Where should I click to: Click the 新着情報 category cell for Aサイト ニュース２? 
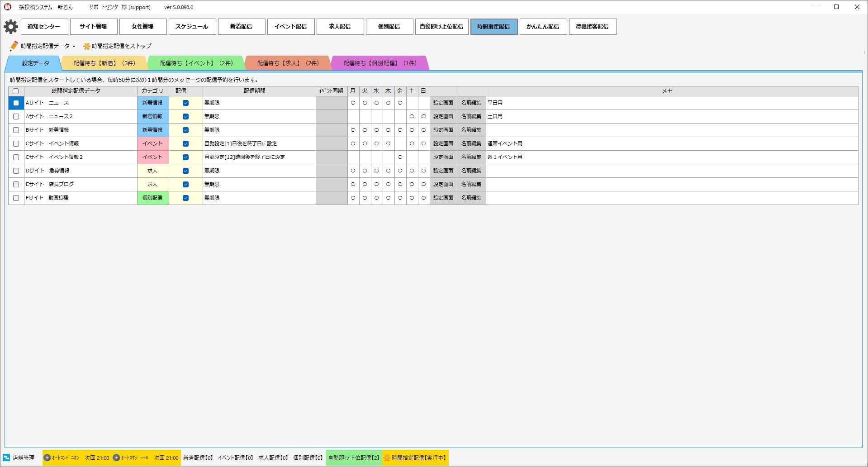pos(152,116)
